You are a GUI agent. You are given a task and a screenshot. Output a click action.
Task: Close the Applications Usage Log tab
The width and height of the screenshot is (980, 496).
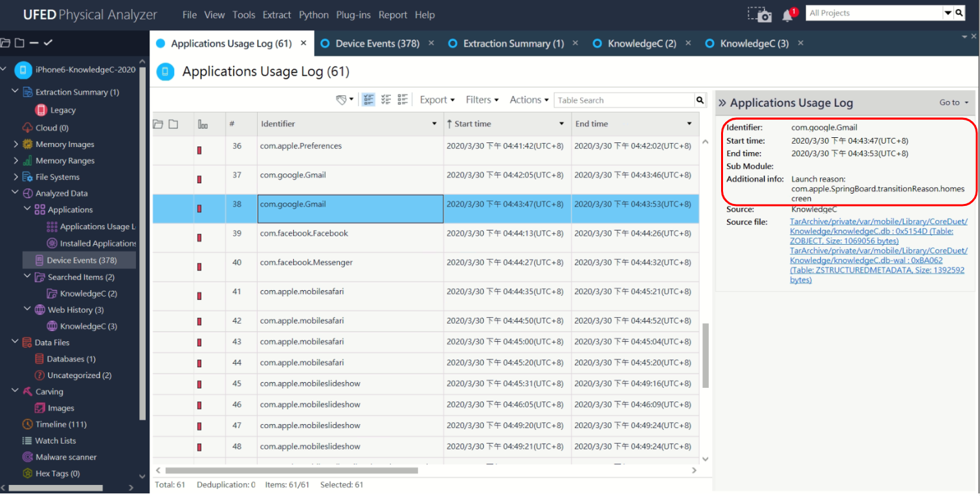(x=304, y=43)
